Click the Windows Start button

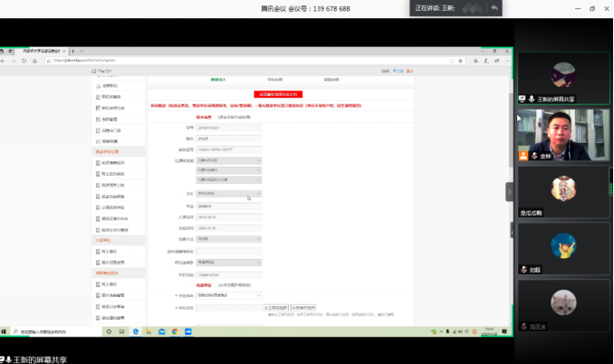click(x=5, y=330)
